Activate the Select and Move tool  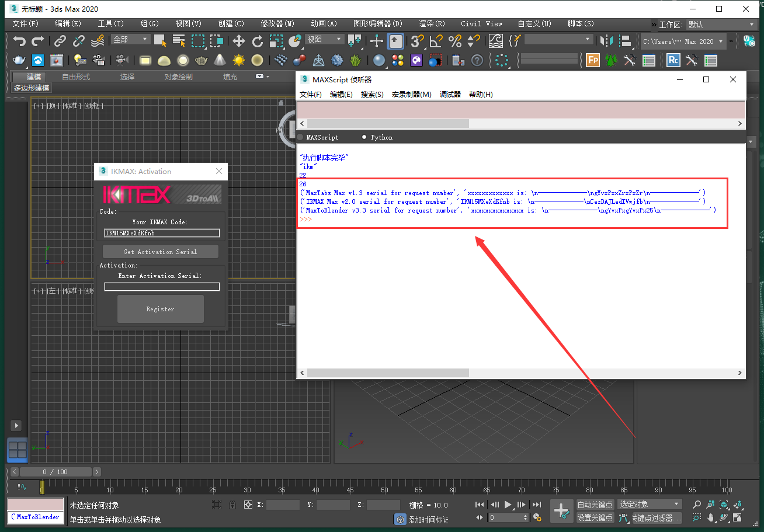pos(239,41)
